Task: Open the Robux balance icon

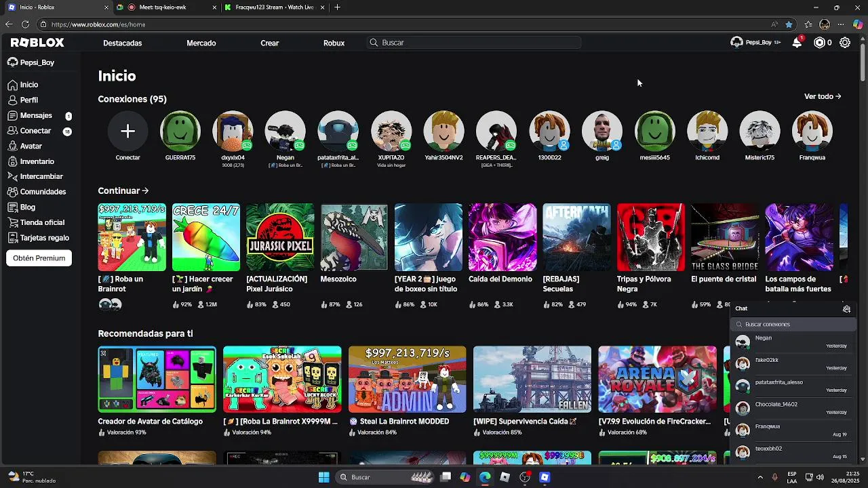Action: click(x=820, y=42)
